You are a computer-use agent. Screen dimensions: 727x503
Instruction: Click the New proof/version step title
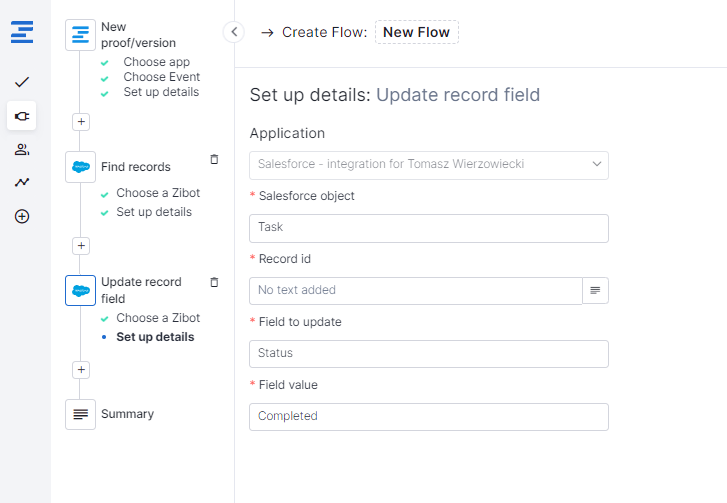point(138,35)
